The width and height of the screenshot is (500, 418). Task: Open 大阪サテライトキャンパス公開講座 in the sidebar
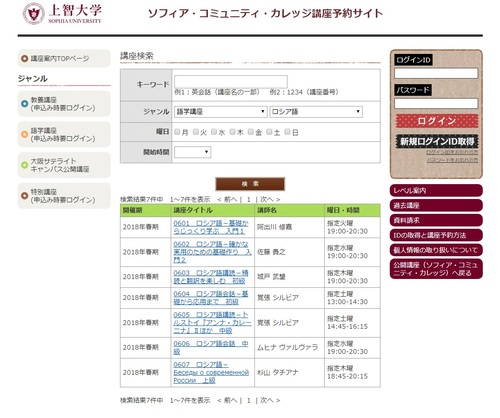tap(64, 165)
